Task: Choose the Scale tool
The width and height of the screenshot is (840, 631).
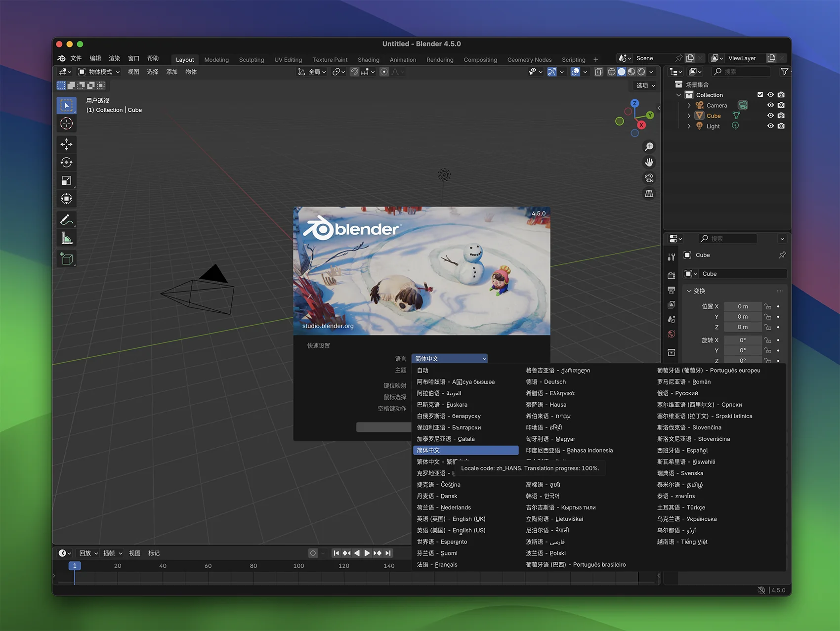Action: [x=66, y=181]
